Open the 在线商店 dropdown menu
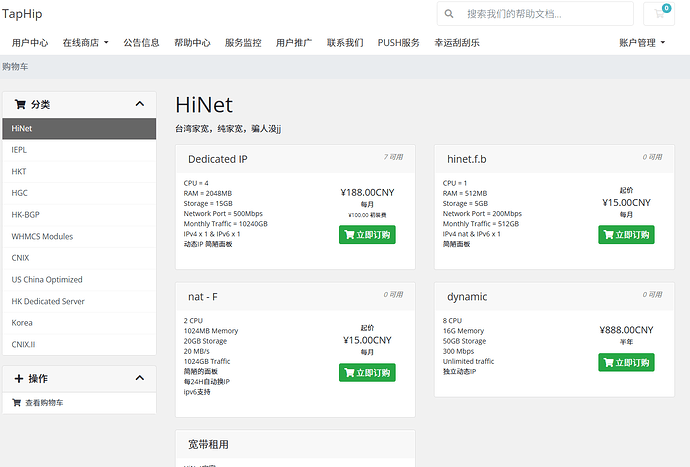This screenshot has height=467, width=690. [85, 43]
